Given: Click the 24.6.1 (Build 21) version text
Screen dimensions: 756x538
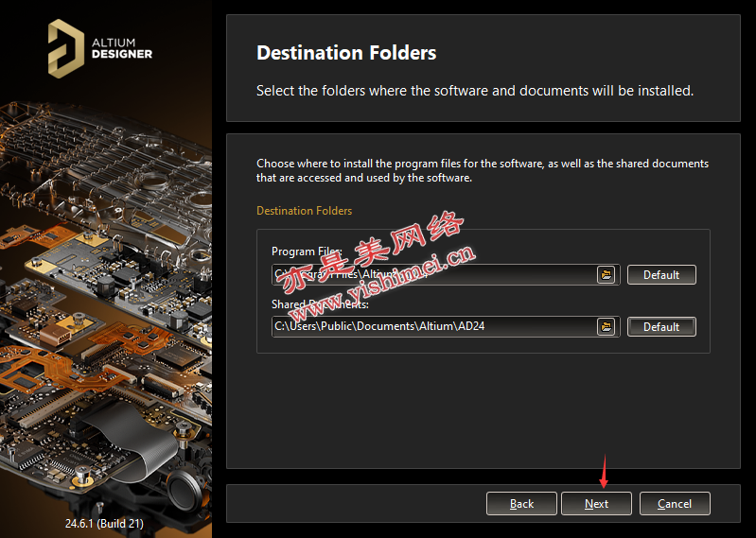Looking at the screenshot, I should point(104,523).
